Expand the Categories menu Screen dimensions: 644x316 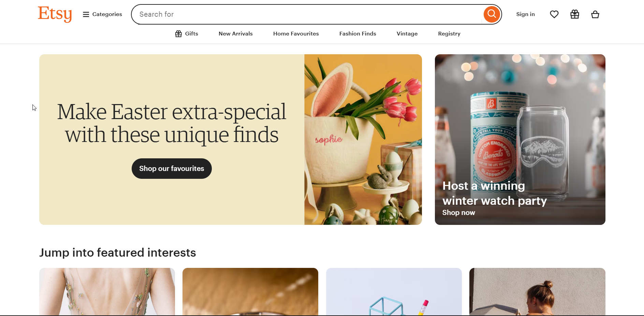tap(102, 14)
